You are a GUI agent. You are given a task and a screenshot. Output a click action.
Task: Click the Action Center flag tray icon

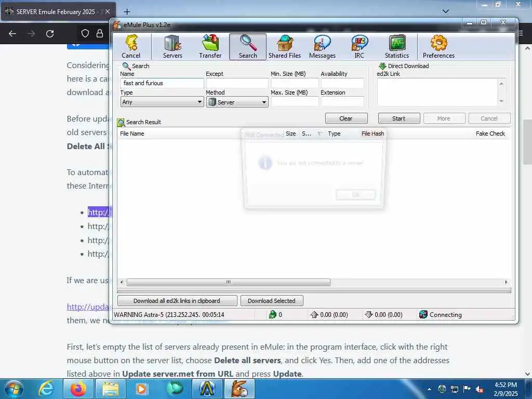click(x=467, y=389)
